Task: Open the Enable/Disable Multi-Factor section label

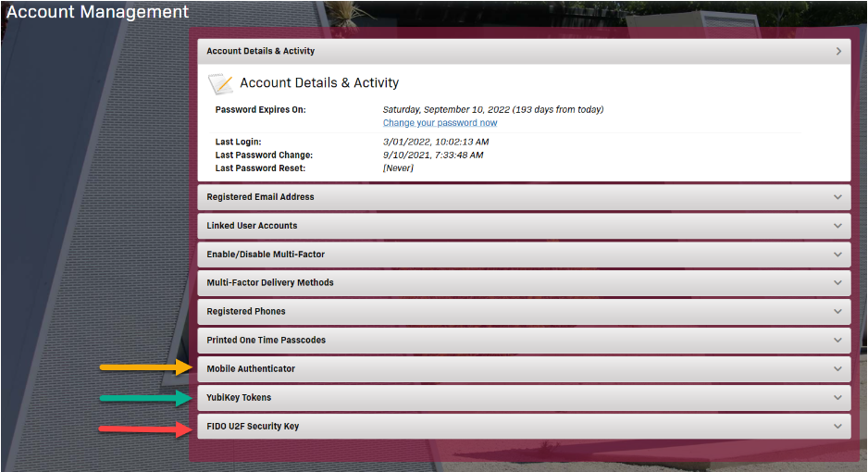Action: point(266,255)
